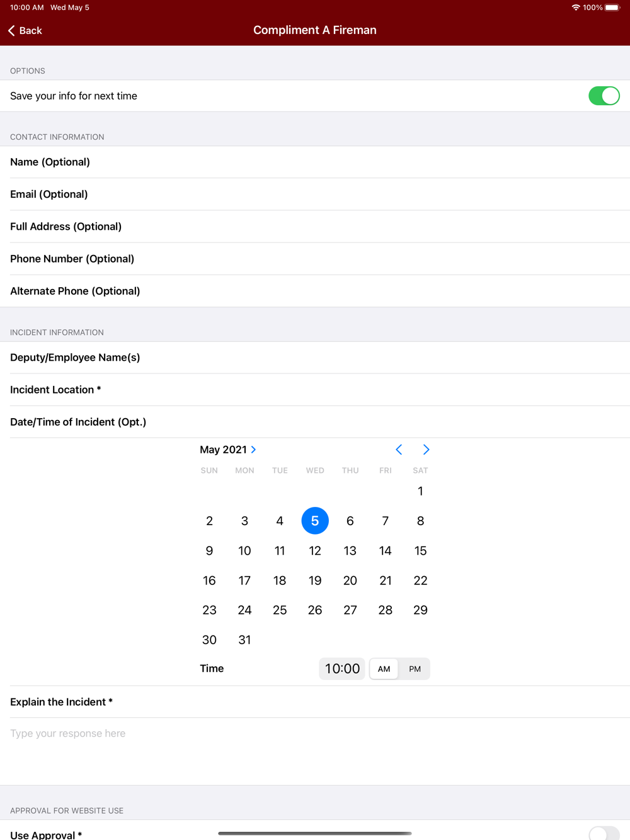Tap the battery status icon

[x=612, y=8]
